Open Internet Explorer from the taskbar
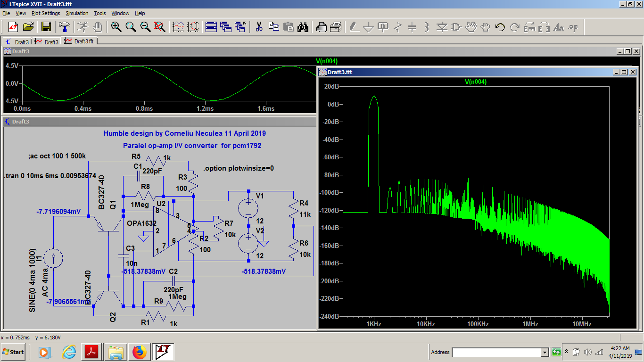Viewport: 644px width, 362px height. coord(69,352)
